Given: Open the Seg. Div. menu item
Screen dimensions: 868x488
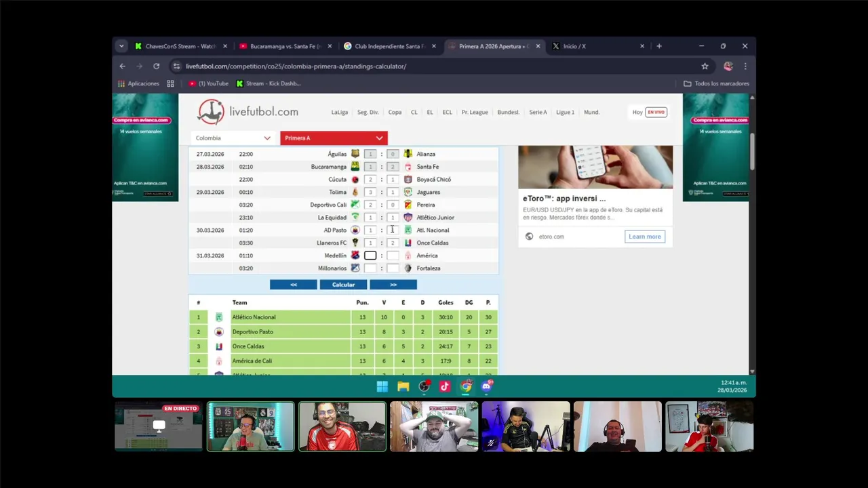Looking at the screenshot, I should 368,112.
